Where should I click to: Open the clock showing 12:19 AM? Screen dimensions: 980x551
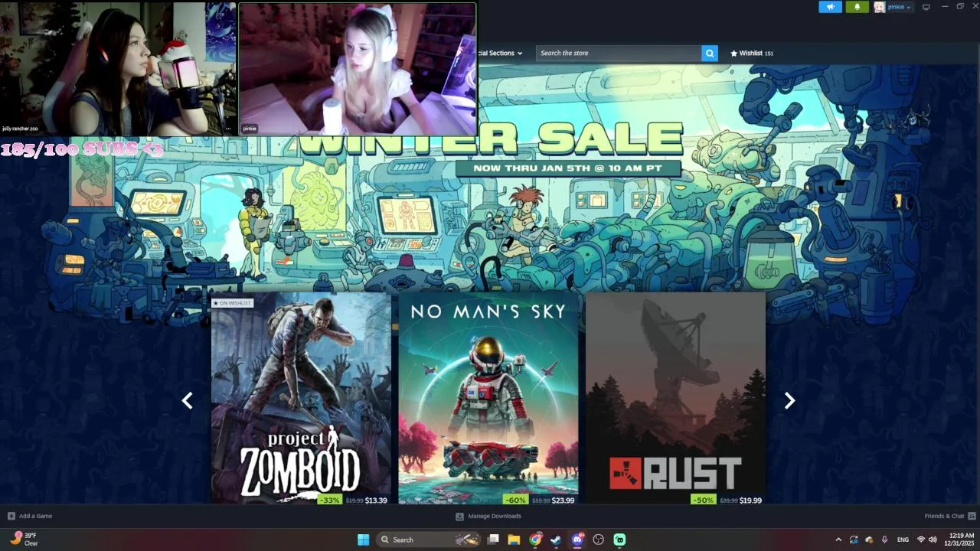pyautogui.click(x=961, y=540)
